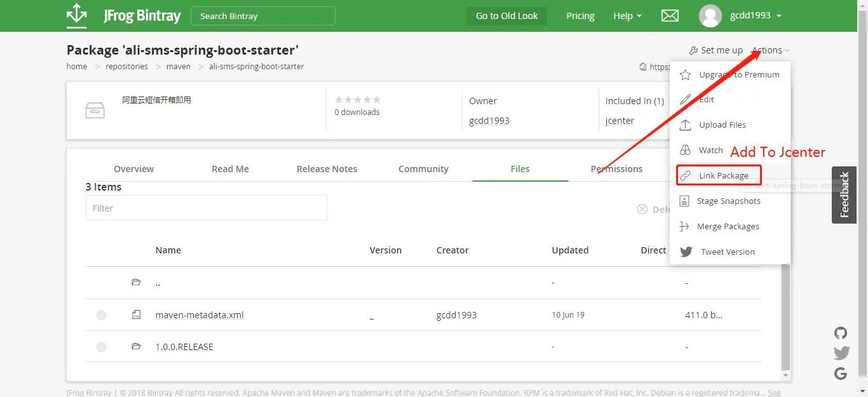Go to maven breadcrumb link
This screenshot has height=397, width=868.
click(x=179, y=67)
